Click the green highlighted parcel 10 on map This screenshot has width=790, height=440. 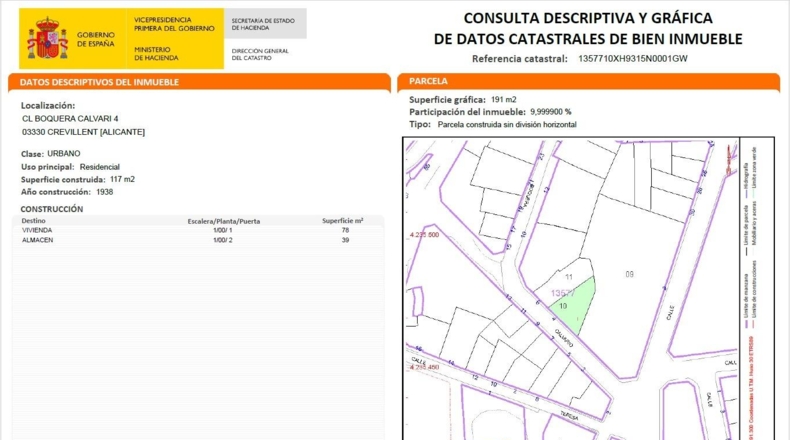[x=575, y=304]
